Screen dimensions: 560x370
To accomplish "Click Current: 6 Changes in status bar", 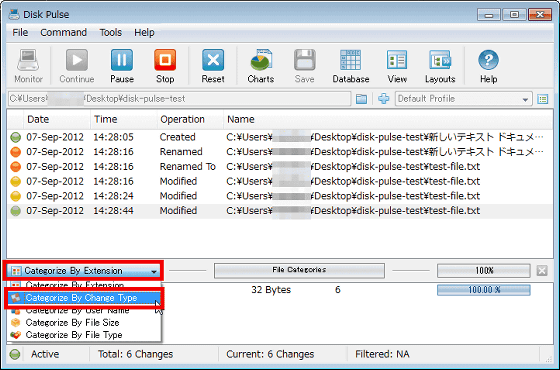I will coord(270,354).
